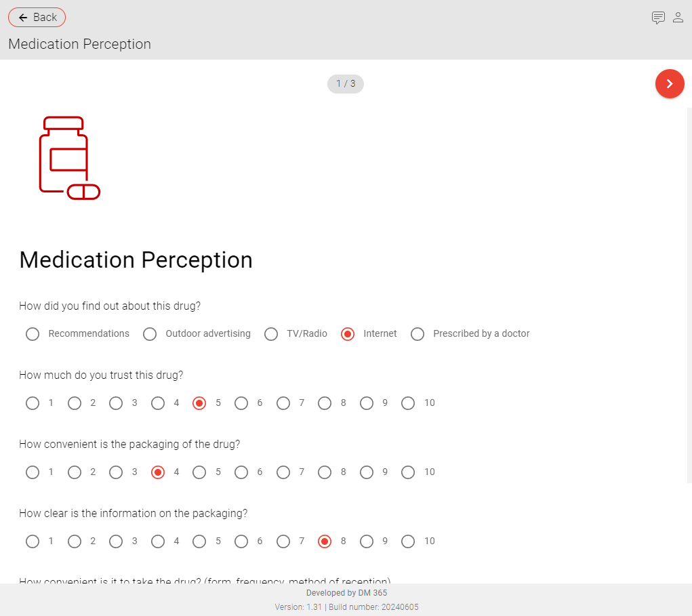The image size is (692, 616).
Task: Select 6 for packaging convenience
Action: pos(241,472)
